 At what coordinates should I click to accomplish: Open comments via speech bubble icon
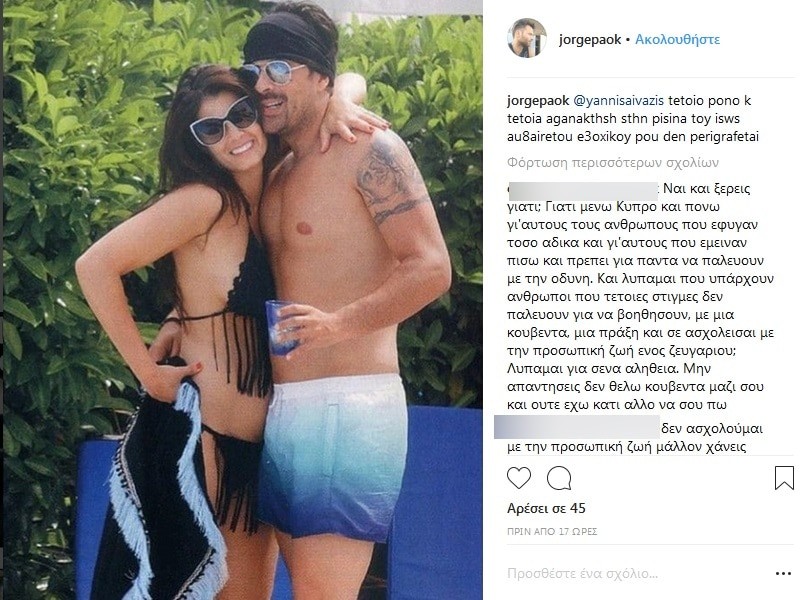pos(559,478)
